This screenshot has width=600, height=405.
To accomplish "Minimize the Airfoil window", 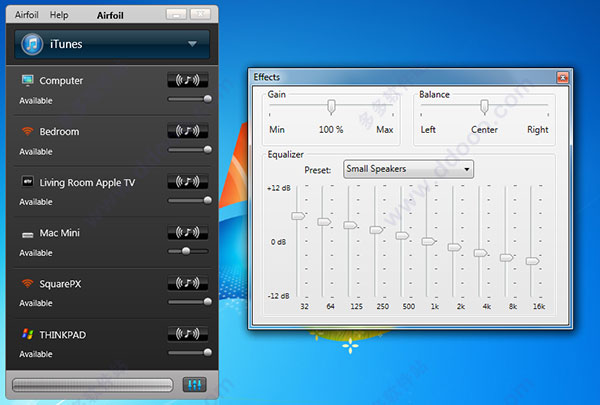I will 176,15.
